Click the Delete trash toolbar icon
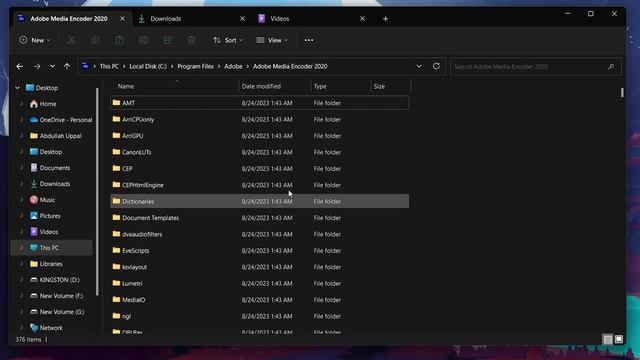640x360 pixels. tap(191, 40)
